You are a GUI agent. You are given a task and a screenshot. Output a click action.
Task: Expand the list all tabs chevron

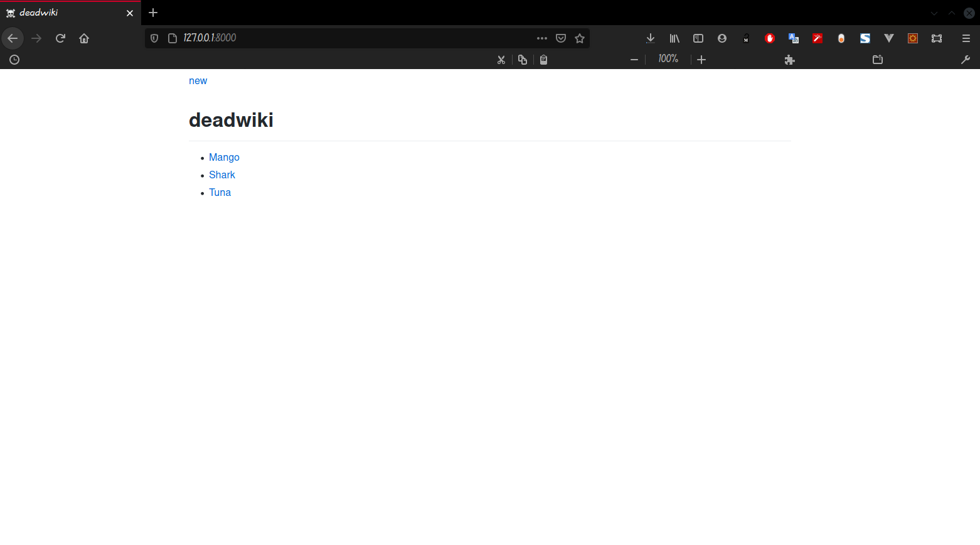pos(934,13)
